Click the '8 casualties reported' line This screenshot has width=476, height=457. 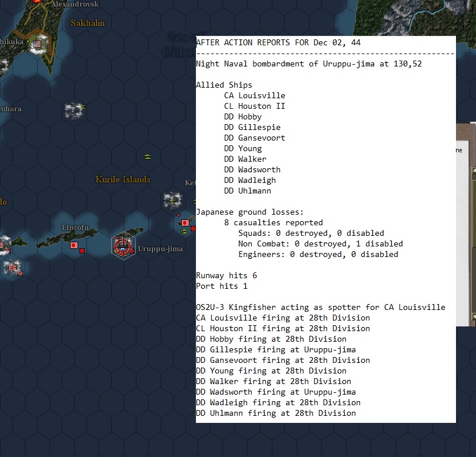(274, 223)
